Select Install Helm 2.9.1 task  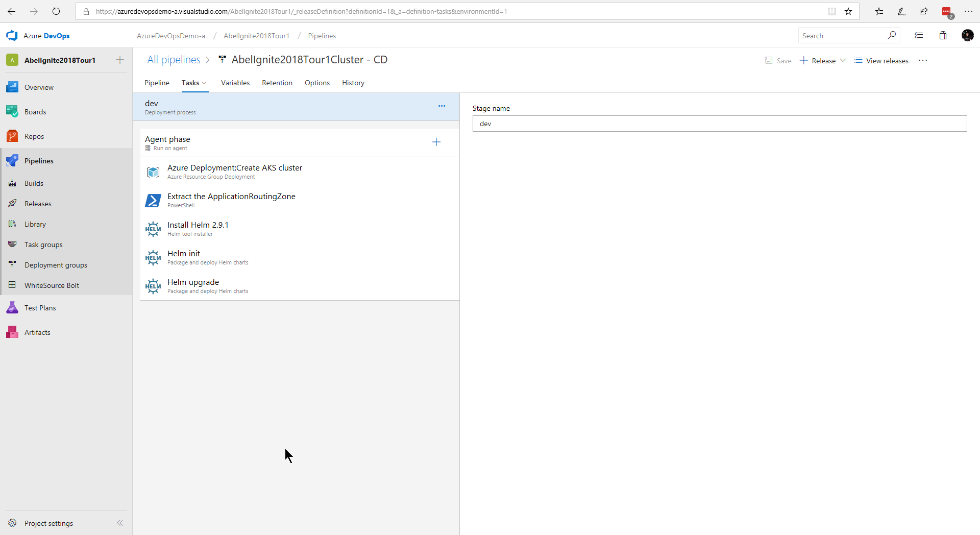pos(300,229)
